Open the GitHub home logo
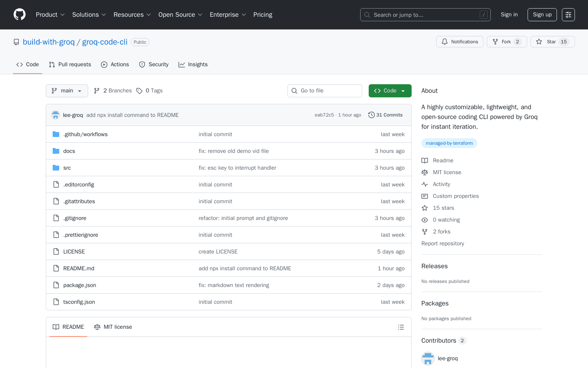This screenshot has width=588, height=368. [x=20, y=15]
